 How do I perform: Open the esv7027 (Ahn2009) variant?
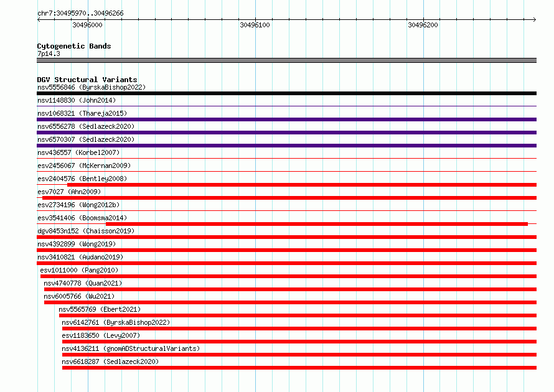69,192
